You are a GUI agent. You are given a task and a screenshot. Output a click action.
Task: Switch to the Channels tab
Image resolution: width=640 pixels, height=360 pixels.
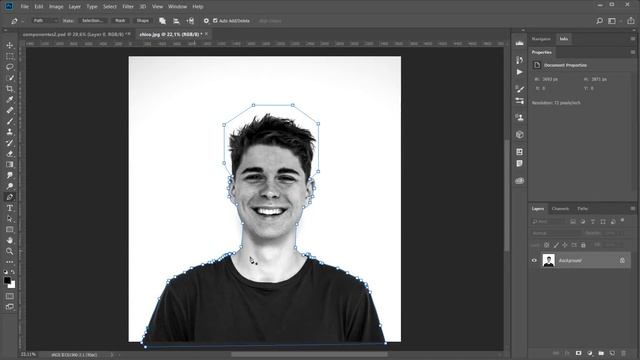[x=560, y=209]
